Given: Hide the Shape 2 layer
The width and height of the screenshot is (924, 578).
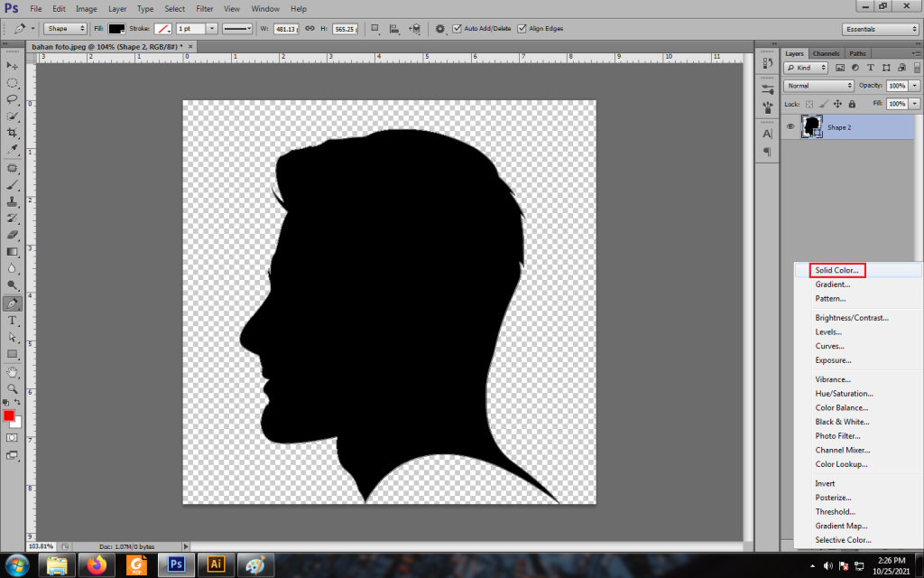Looking at the screenshot, I should pos(790,127).
